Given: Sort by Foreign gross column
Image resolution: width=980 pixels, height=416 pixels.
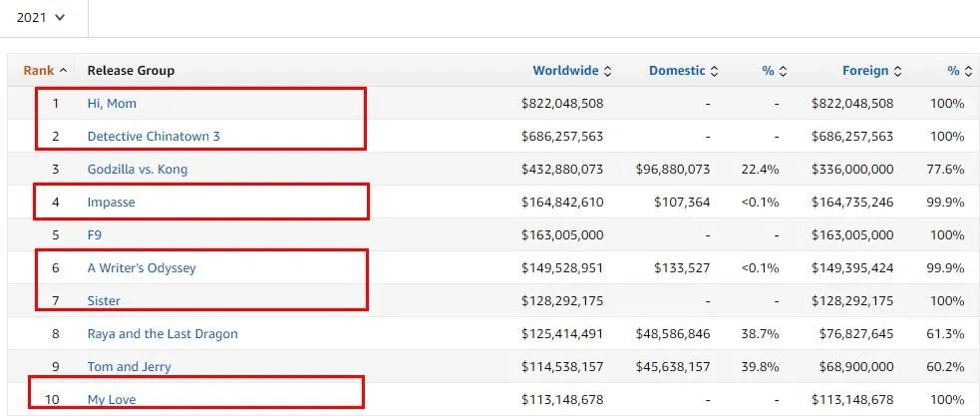Looking at the screenshot, I should [x=869, y=71].
